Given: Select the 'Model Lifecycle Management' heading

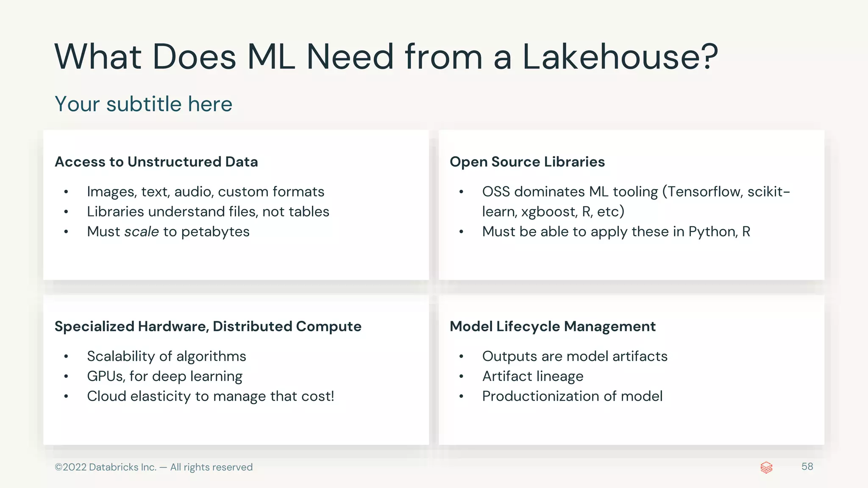Looking at the screenshot, I should (x=553, y=327).
